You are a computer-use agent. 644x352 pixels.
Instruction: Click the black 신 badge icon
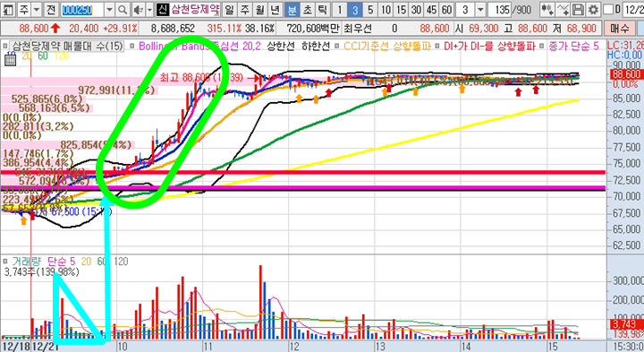163,9
